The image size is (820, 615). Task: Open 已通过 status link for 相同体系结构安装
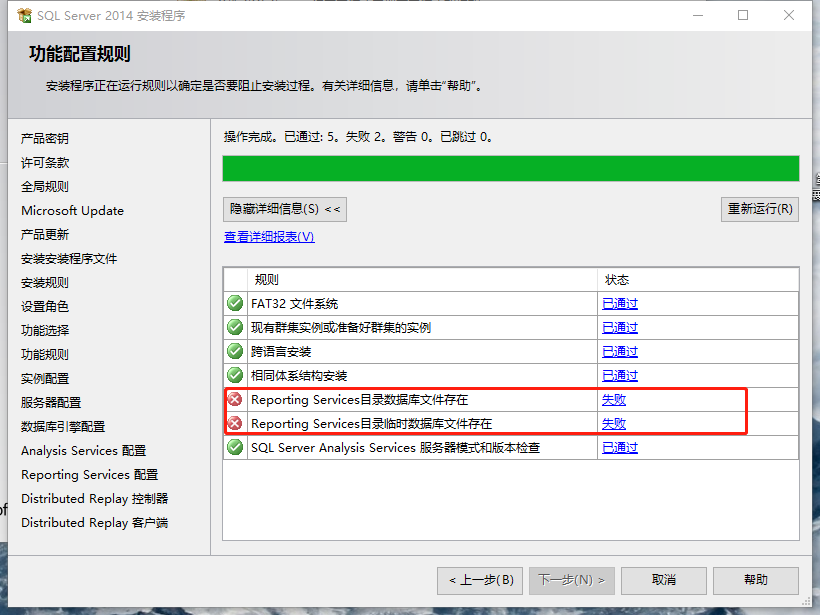[x=620, y=376]
